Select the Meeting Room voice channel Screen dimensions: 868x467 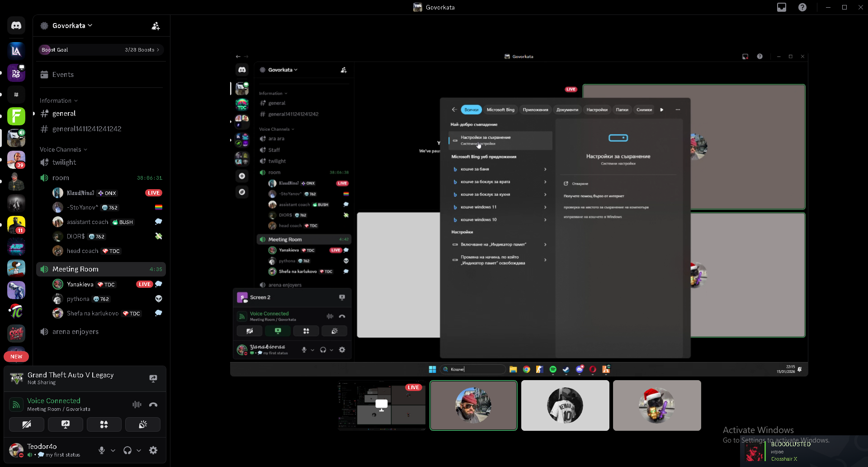(x=100, y=269)
